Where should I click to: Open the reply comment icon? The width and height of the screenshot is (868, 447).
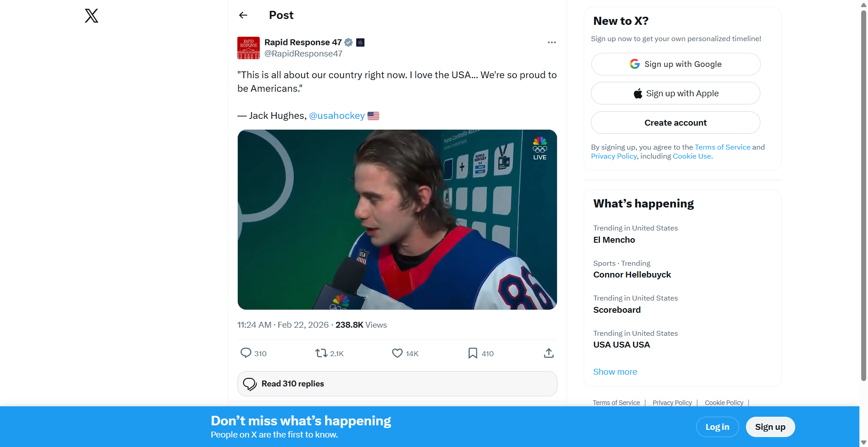[246, 353]
